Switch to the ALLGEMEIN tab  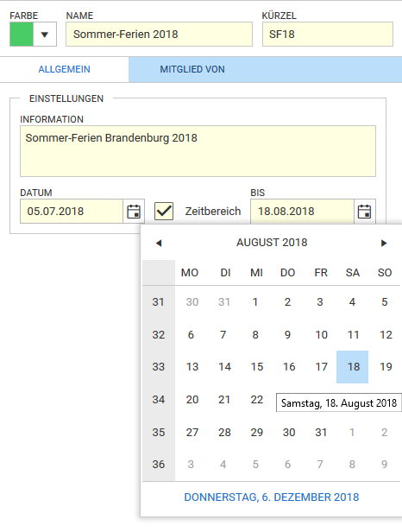65,69
